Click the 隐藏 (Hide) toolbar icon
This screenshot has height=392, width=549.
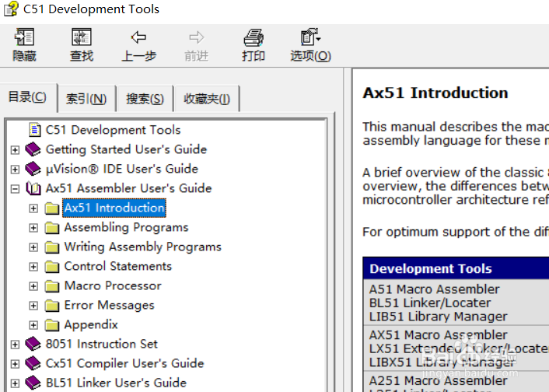tap(24, 37)
